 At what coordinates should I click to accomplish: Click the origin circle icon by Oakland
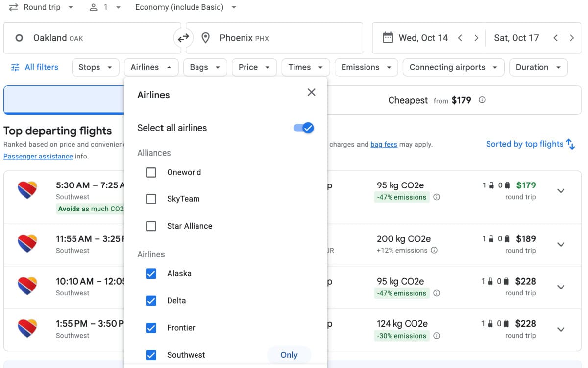19,38
